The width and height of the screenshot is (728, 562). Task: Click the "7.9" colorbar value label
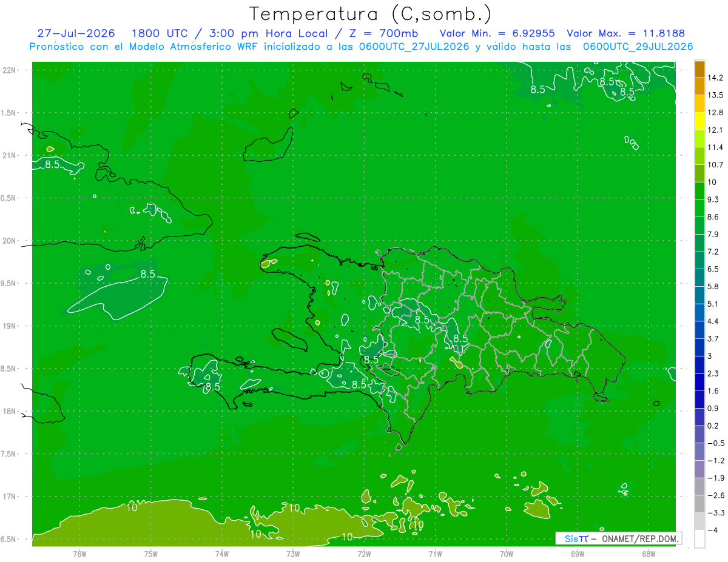pos(713,235)
